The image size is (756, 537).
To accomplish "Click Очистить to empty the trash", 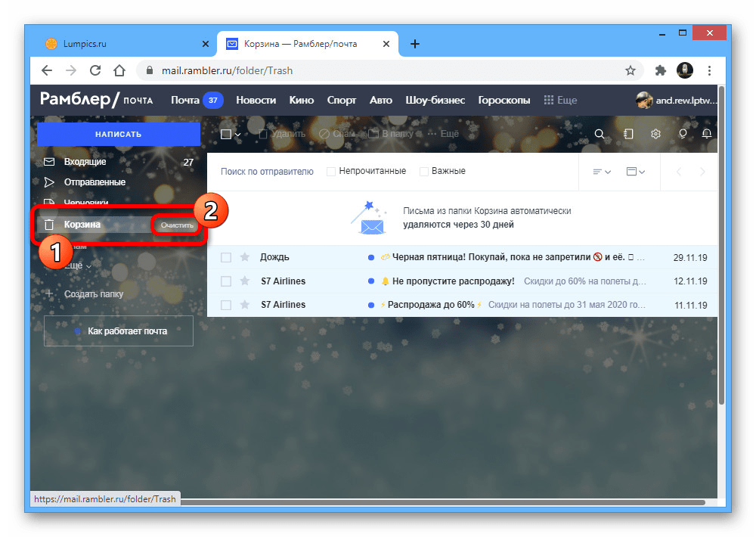I will tap(178, 225).
